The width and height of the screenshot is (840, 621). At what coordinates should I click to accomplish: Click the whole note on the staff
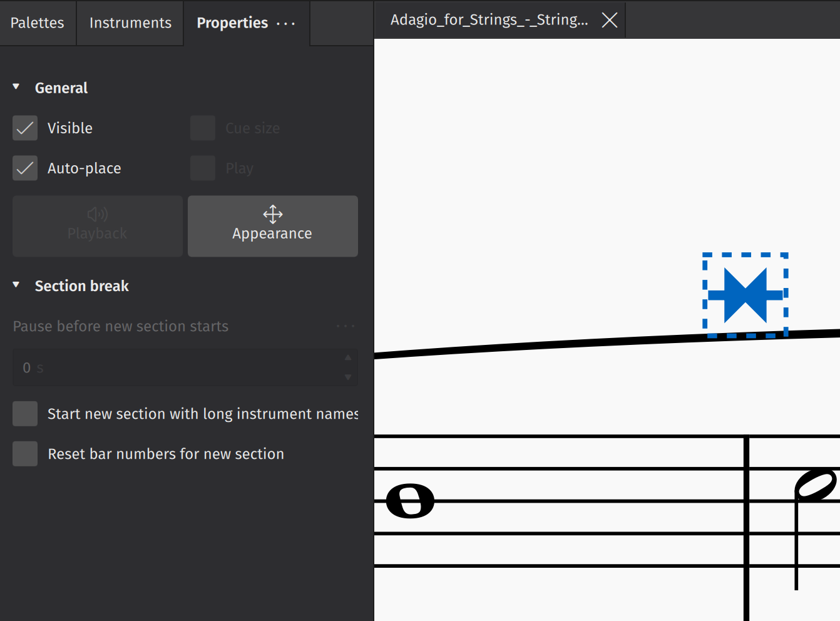[x=410, y=501]
